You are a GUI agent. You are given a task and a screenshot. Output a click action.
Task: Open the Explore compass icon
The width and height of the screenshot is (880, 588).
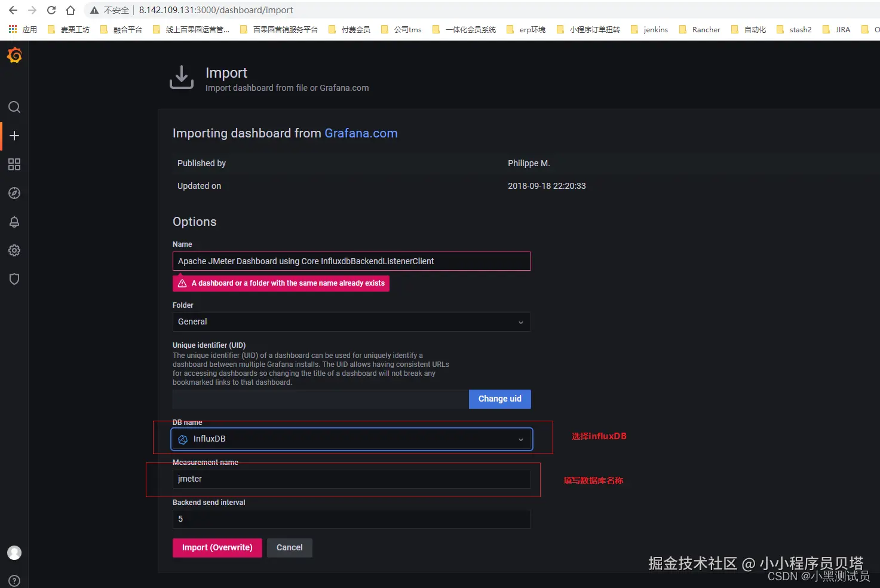click(x=14, y=193)
